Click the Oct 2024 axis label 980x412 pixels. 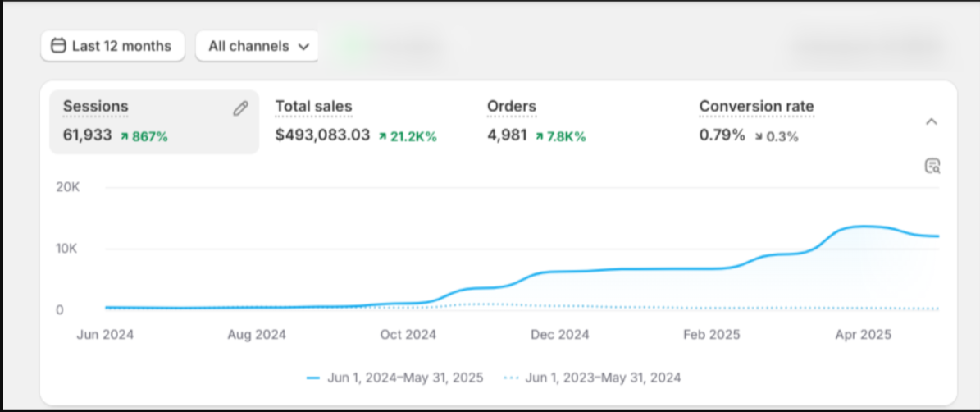click(x=408, y=335)
